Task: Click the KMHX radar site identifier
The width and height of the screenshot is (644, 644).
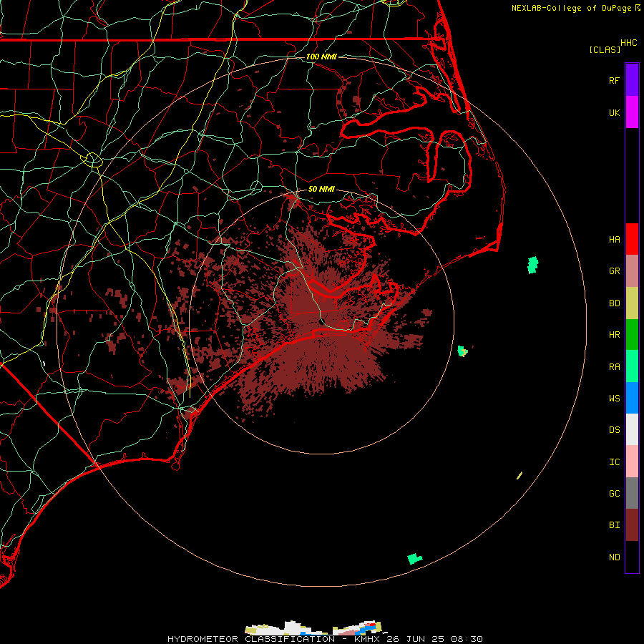Action: [367, 639]
